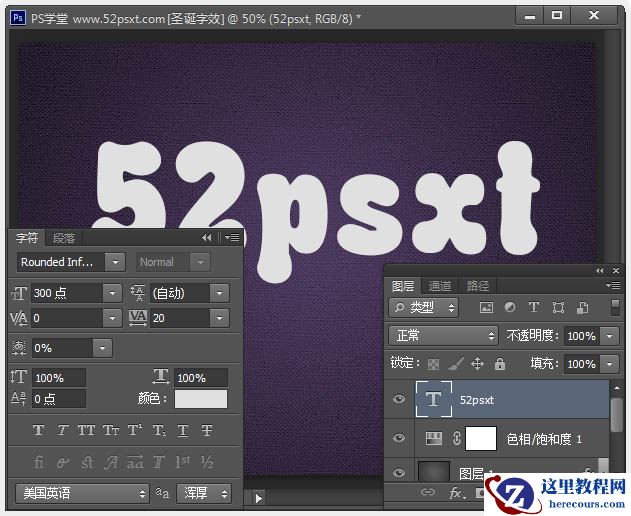Open the kerning value dropdown
631x516 pixels.
112,318
